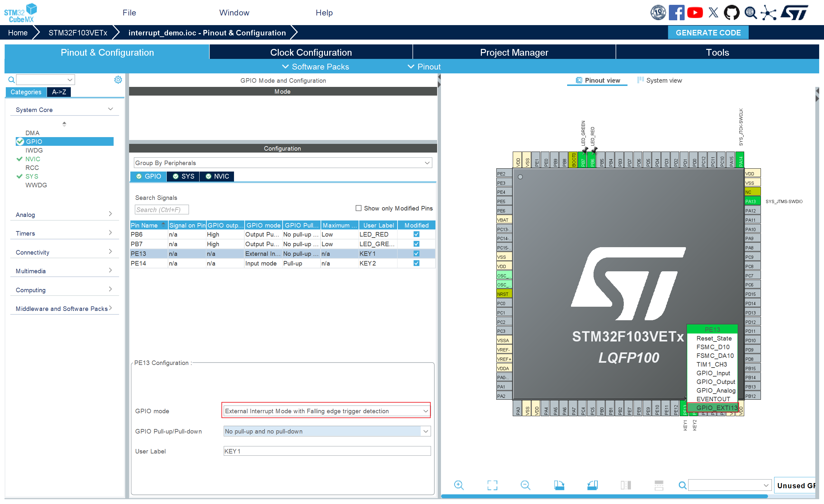Enable Show only Modified Pins checkbox
Viewport: 824px width, 504px height.
tap(359, 208)
